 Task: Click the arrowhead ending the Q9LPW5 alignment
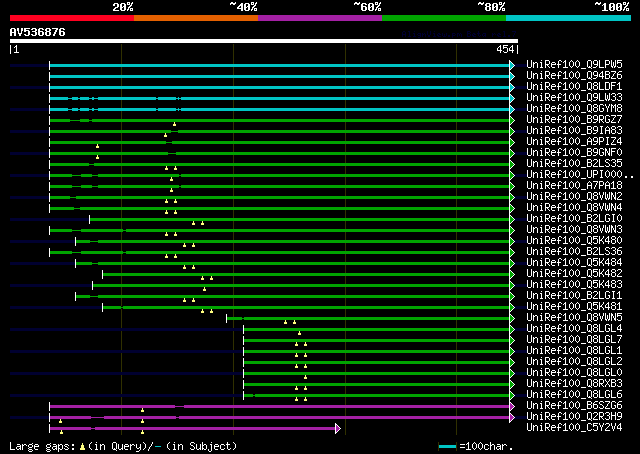click(x=512, y=65)
